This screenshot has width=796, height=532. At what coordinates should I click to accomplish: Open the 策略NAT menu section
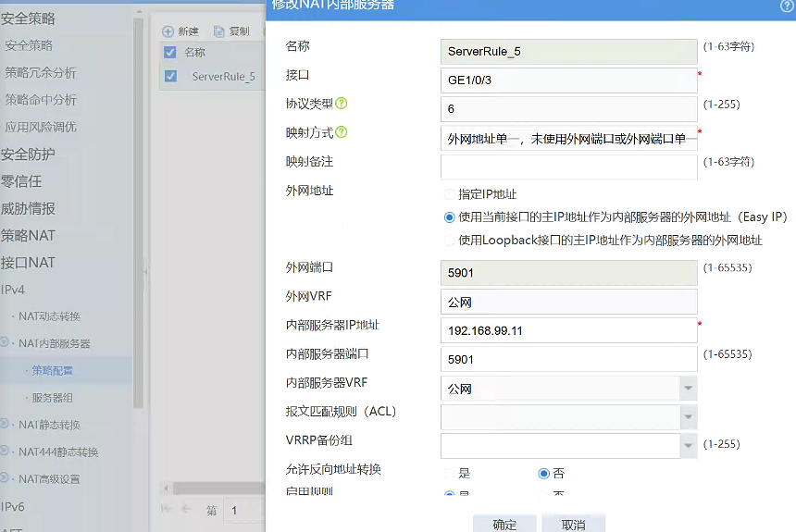click(28, 236)
